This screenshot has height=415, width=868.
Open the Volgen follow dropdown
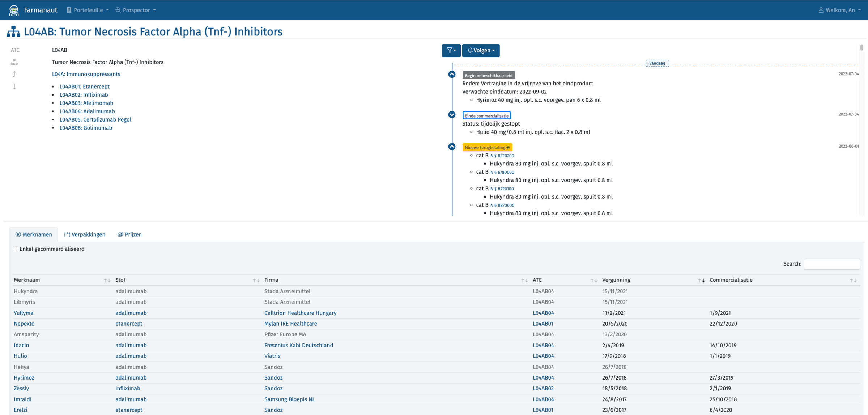coord(481,51)
